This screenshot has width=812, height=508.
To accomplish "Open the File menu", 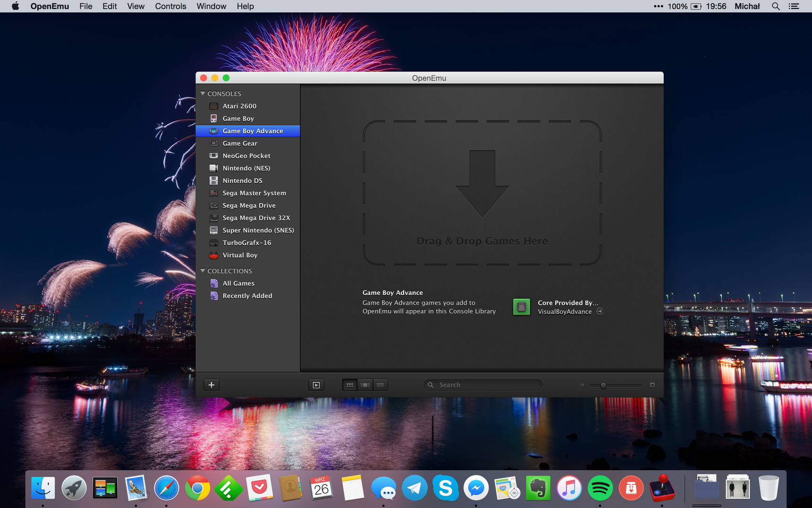I will (x=86, y=6).
